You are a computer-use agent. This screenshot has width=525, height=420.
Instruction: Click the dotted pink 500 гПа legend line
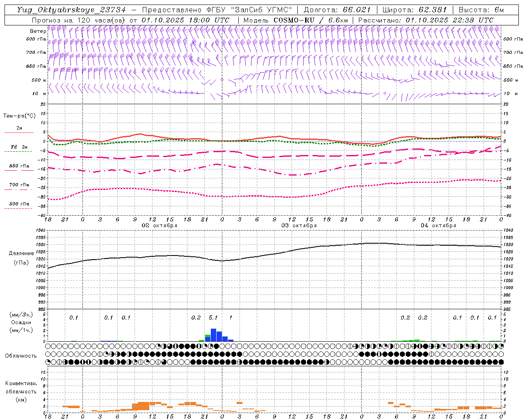[x=18, y=209]
